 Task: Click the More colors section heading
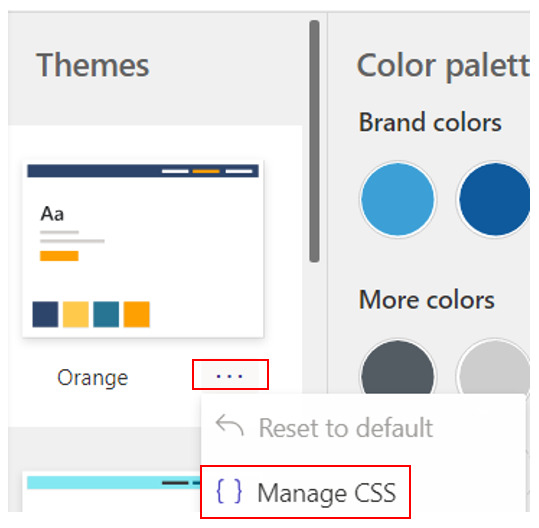pyautogui.click(x=427, y=299)
